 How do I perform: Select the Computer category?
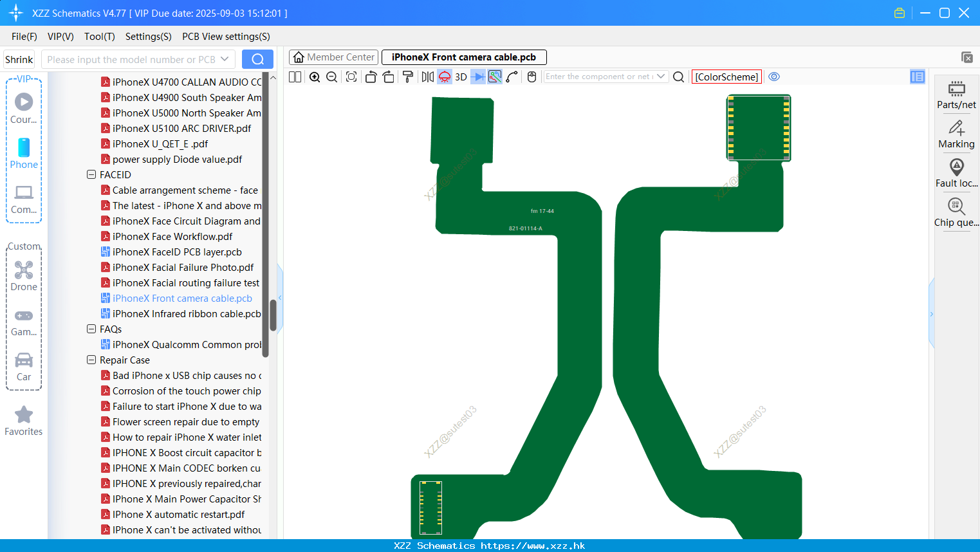[24, 199]
